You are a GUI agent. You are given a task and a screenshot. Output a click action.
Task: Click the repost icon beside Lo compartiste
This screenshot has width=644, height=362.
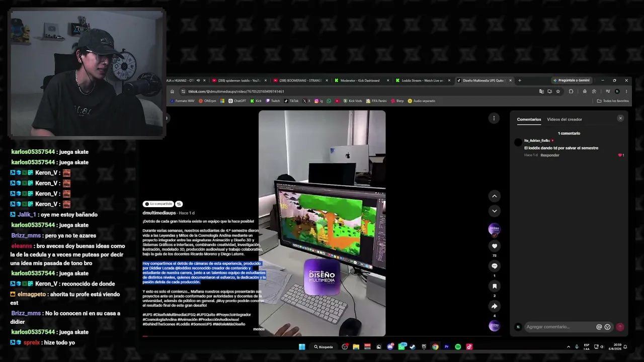pos(179,204)
